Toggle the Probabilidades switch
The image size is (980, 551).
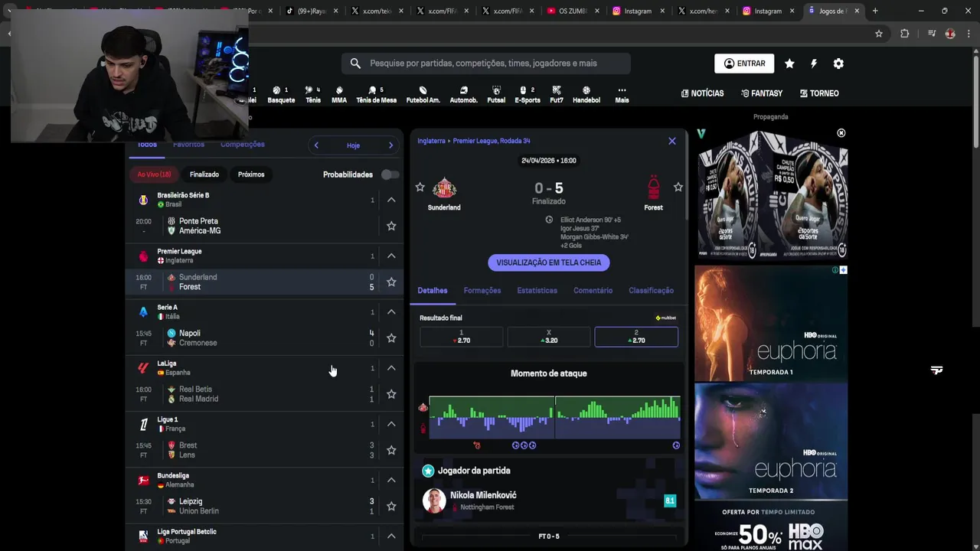pyautogui.click(x=390, y=174)
